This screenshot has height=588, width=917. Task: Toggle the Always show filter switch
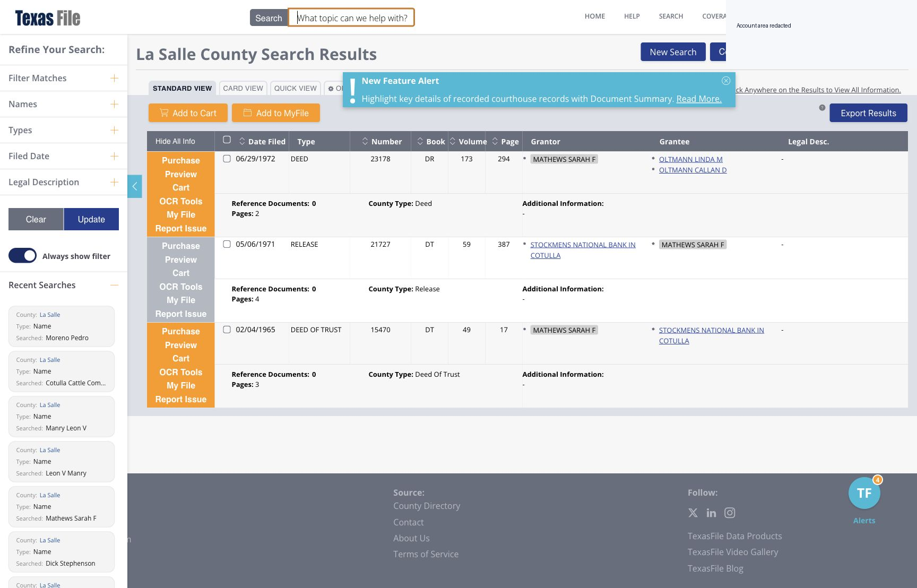[22, 256]
